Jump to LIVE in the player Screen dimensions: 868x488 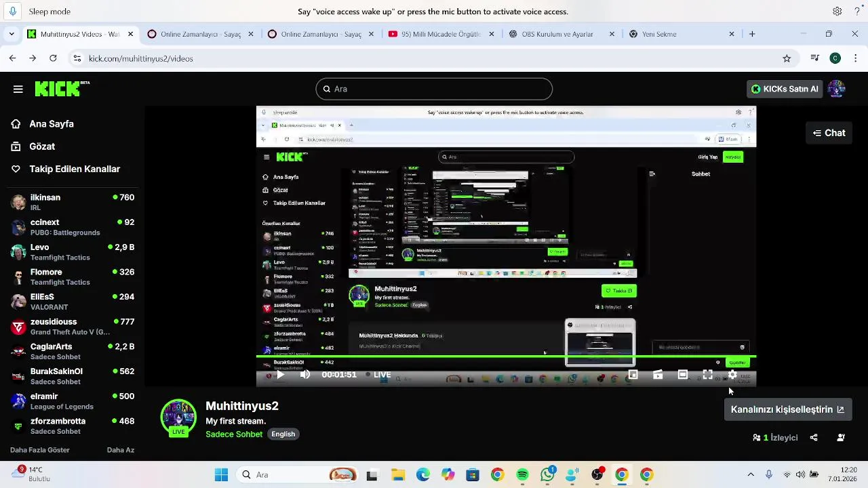(378, 374)
